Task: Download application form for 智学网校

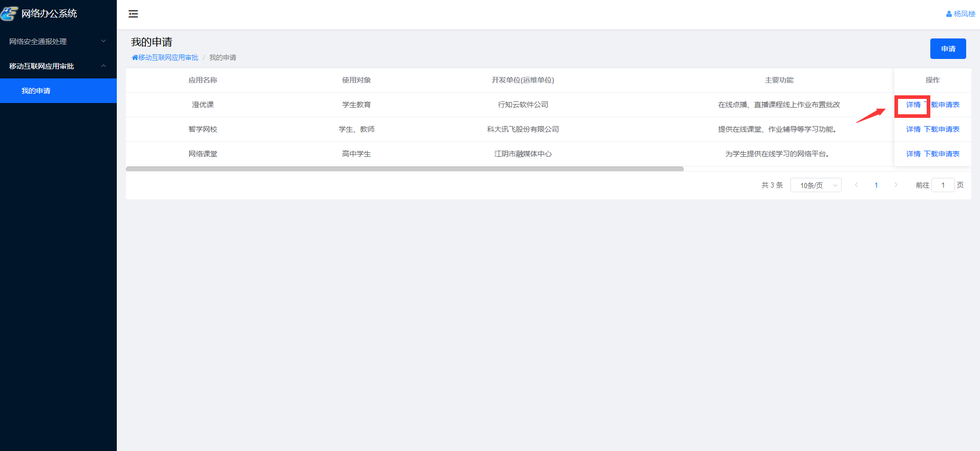Action: [942, 129]
